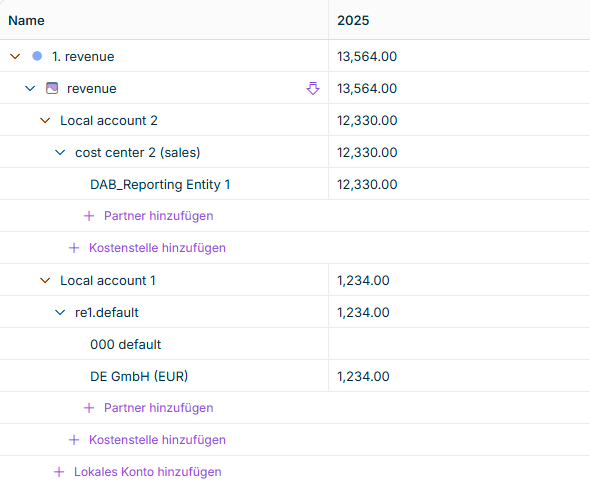Click plus icon of Partner hinzufügen under DAB_Reporting Entity 1

click(89, 216)
